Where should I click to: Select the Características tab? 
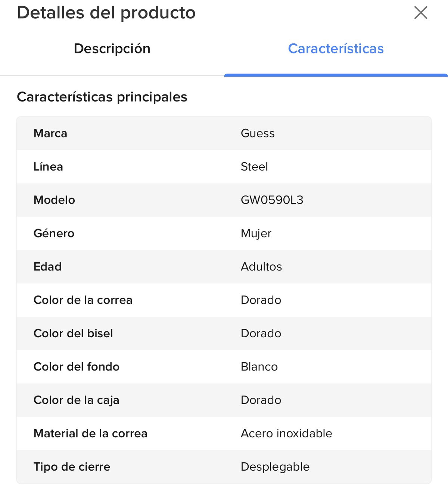pyautogui.click(x=336, y=49)
